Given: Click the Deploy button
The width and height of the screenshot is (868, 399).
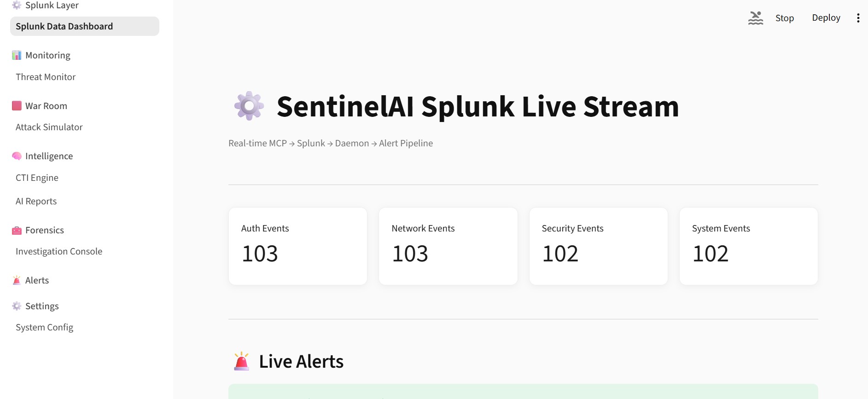Looking at the screenshot, I should click(x=826, y=18).
